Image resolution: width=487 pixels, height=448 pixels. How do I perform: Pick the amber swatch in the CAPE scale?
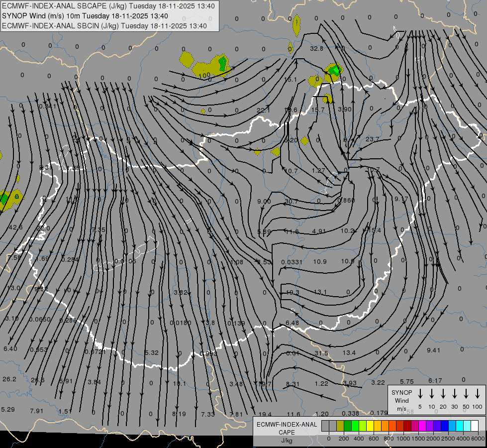point(378,426)
